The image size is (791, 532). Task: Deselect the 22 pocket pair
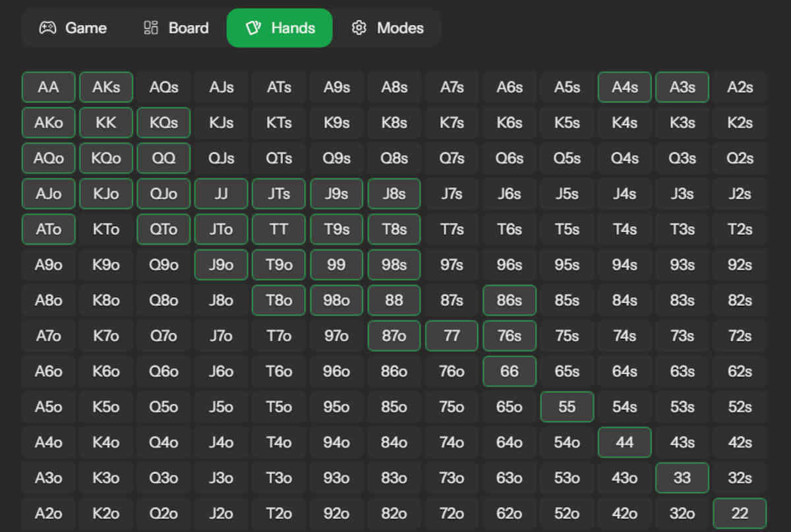(x=740, y=513)
